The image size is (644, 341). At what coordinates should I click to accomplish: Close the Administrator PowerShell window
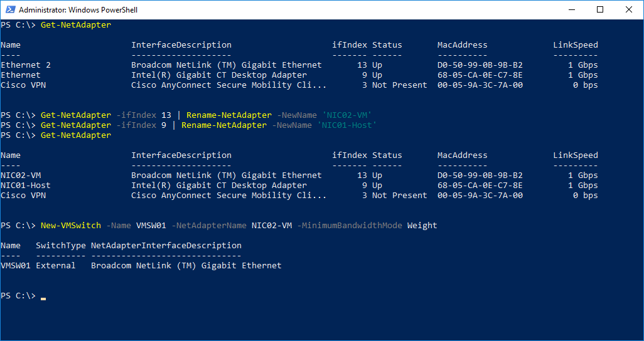(629, 9)
